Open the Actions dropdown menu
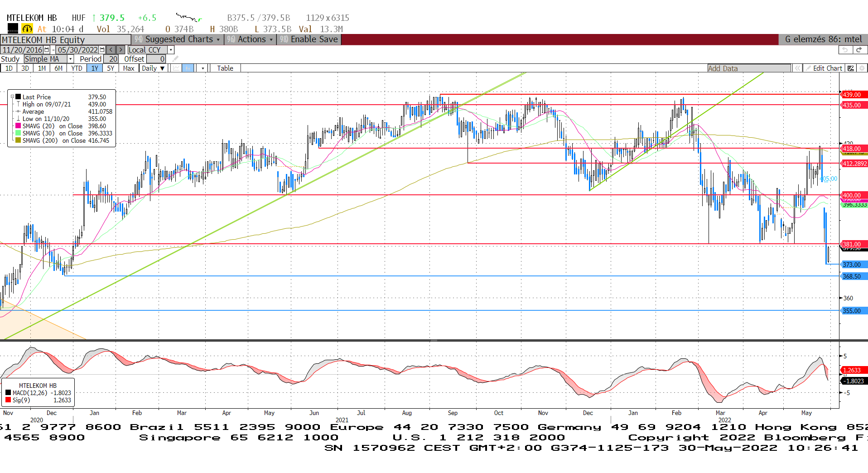Screen dimensions: 868x473 (x=250, y=39)
